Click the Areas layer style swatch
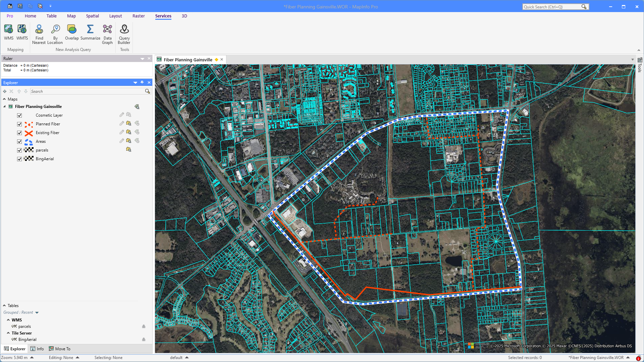Screen dimensions: 644x362 point(29,141)
